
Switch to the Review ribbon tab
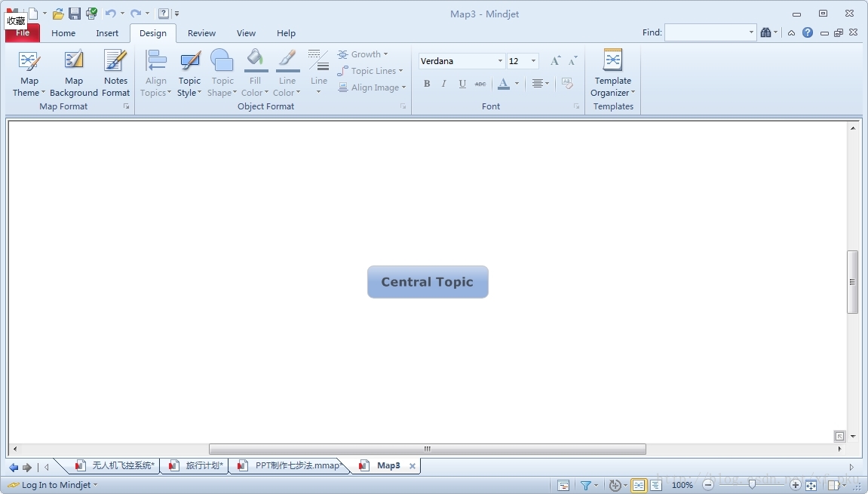coord(201,33)
